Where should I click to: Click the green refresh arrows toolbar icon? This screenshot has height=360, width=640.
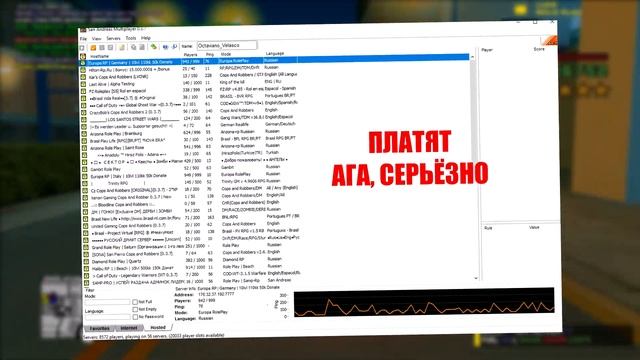tap(153, 47)
